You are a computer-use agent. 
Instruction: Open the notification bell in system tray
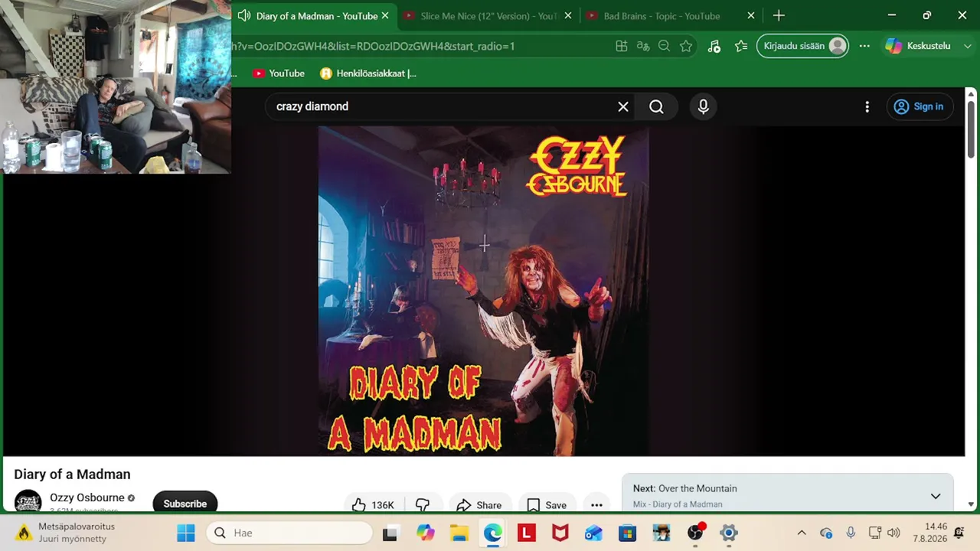pyautogui.click(x=959, y=533)
